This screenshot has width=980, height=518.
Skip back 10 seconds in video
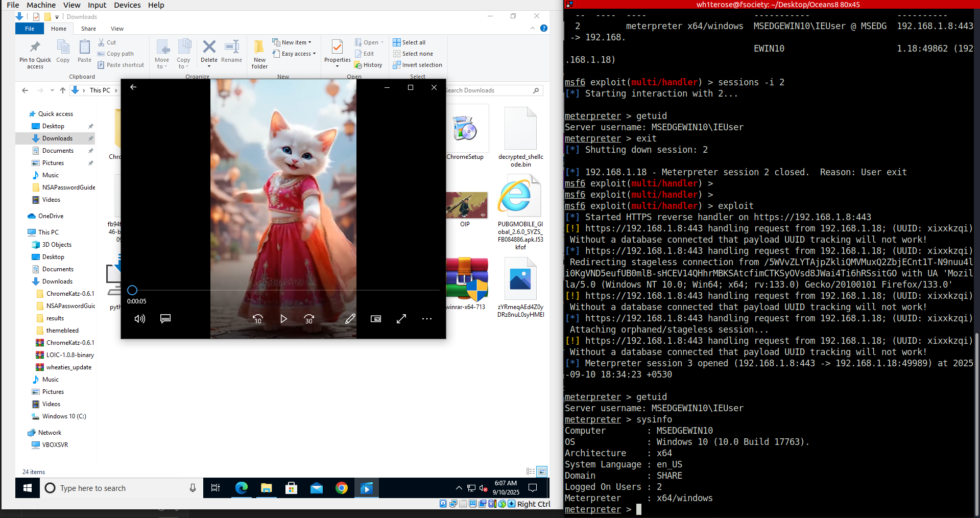258,319
